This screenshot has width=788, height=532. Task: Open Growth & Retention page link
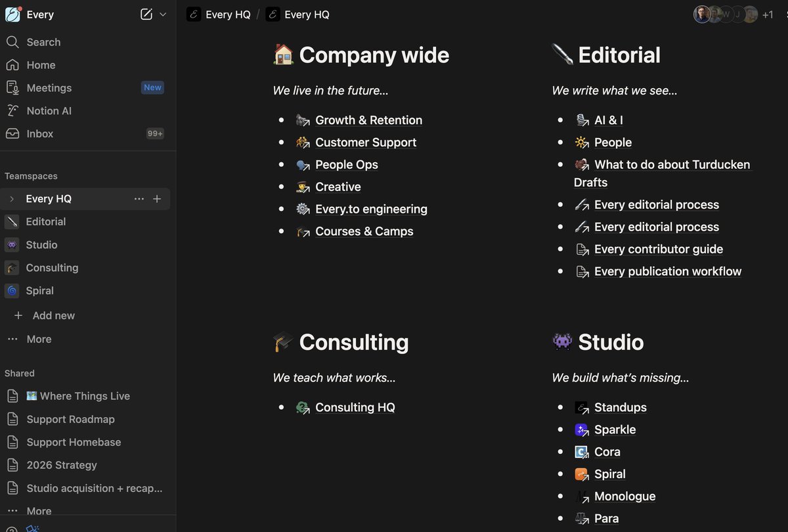pos(368,120)
